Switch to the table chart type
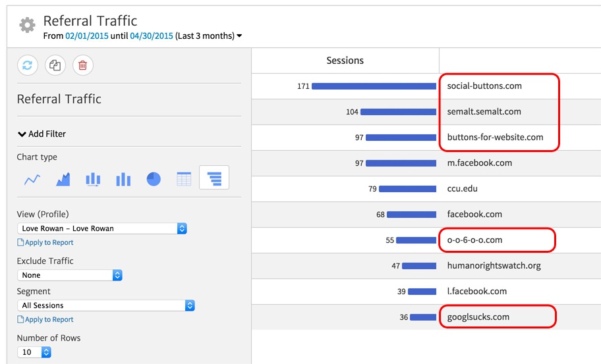 click(x=184, y=179)
